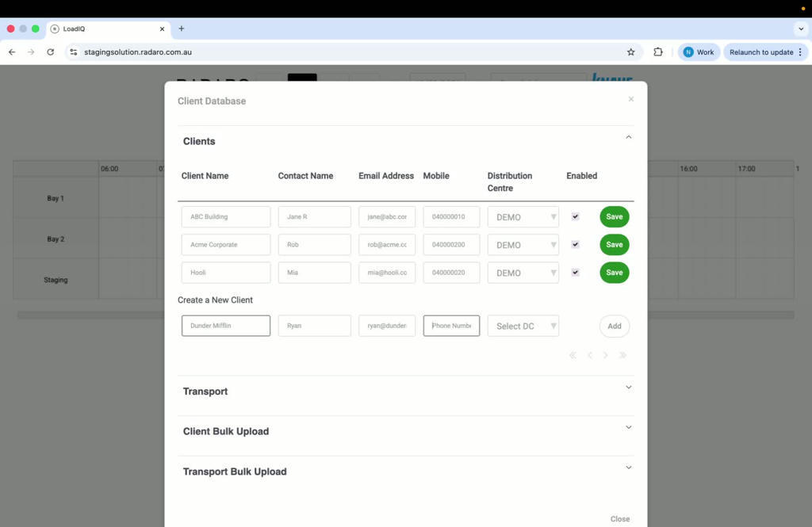This screenshot has height=527, width=812.
Task: Close the LoadIQ browser tab
Action: 162,29
